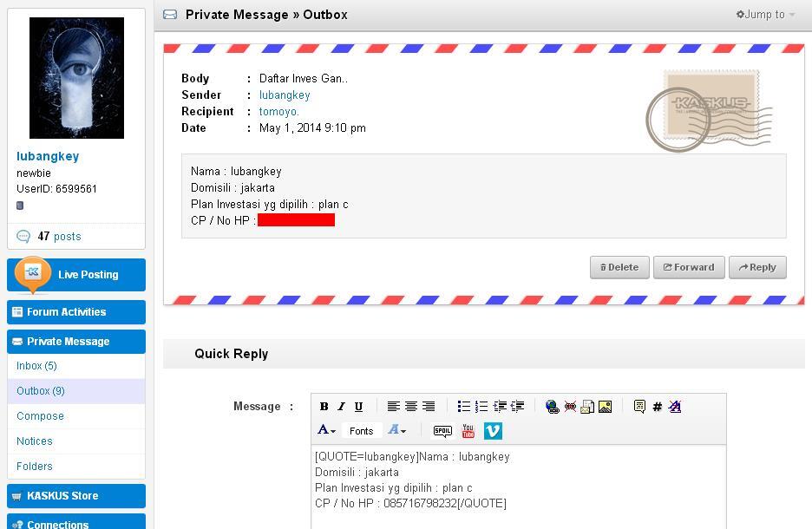Insert email link icon

click(587, 407)
